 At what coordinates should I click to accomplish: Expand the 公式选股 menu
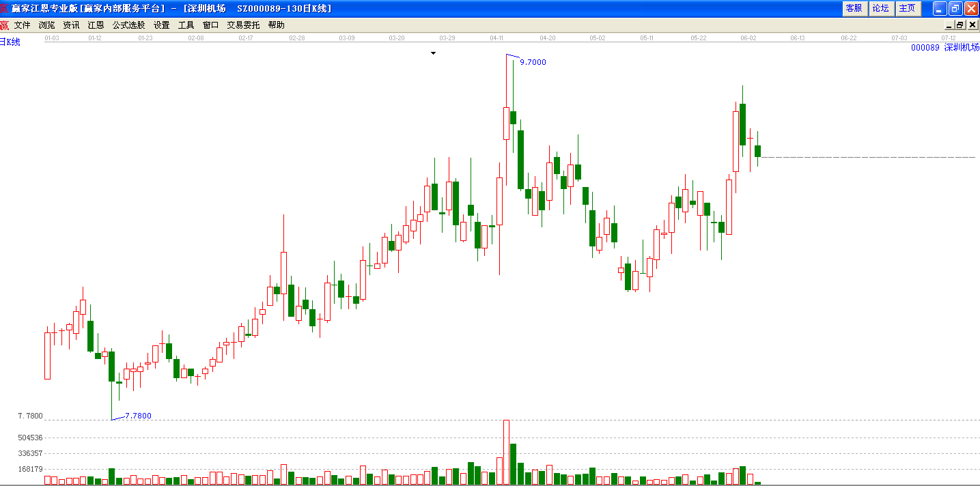[129, 25]
